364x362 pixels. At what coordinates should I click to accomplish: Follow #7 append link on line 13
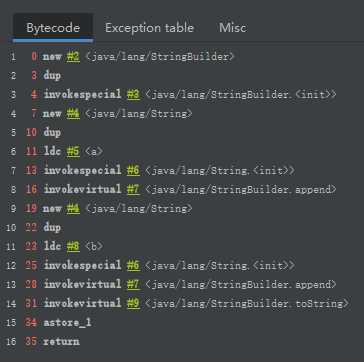click(133, 285)
